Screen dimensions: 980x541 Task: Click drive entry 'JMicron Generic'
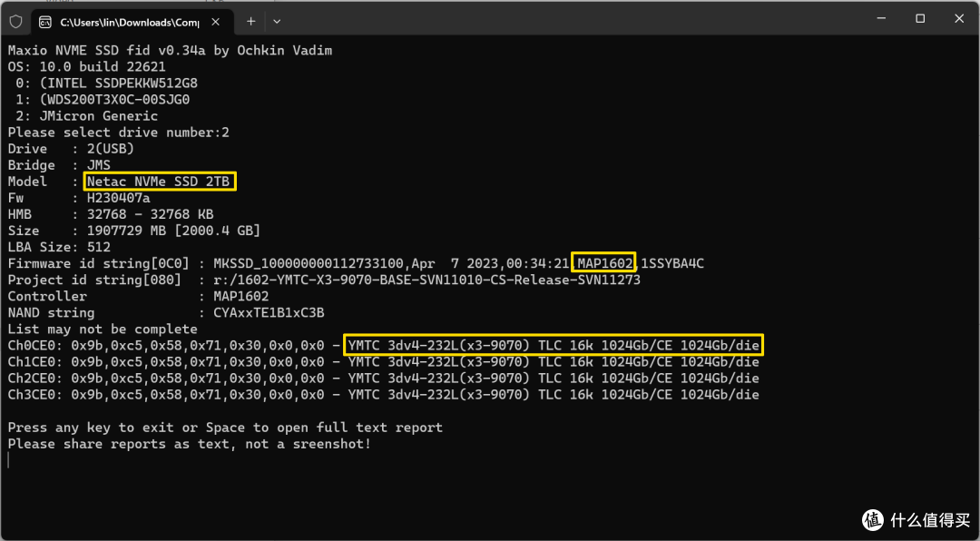tap(99, 116)
